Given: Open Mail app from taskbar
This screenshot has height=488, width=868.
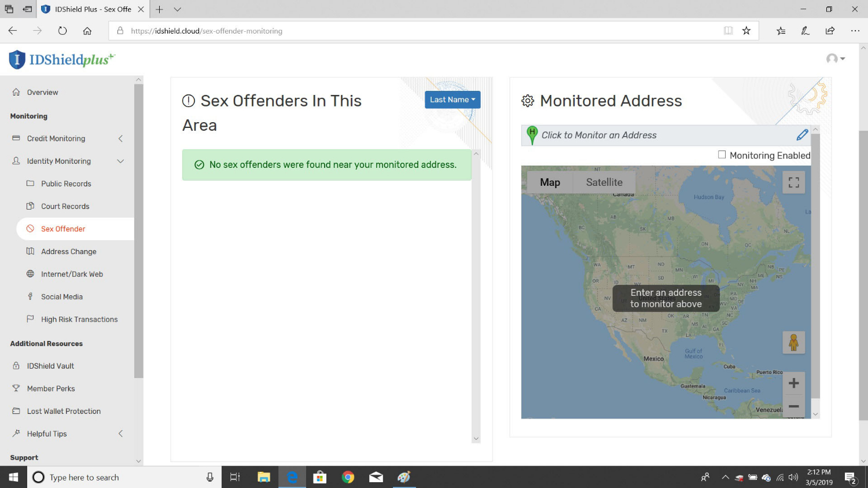Looking at the screenshot, I should (376, 477).
